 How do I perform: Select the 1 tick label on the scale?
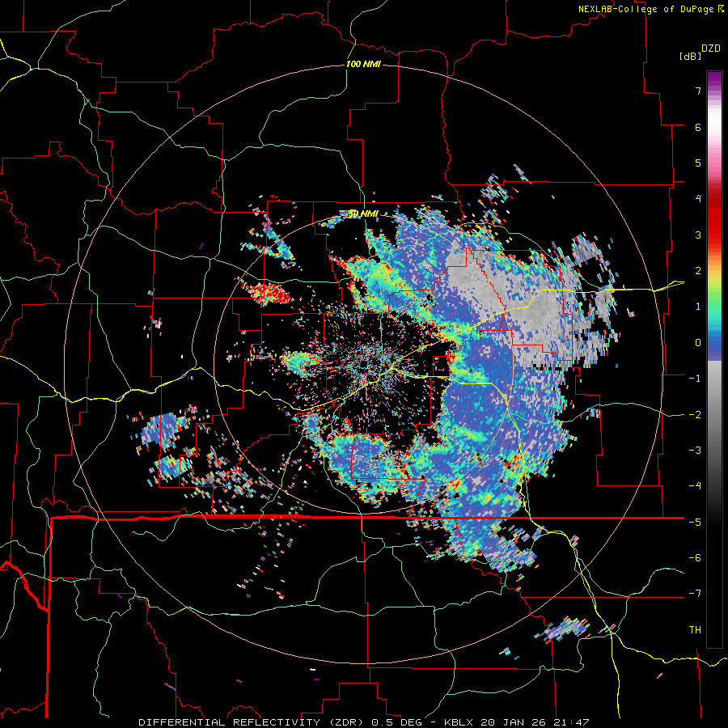click(698, 307)
